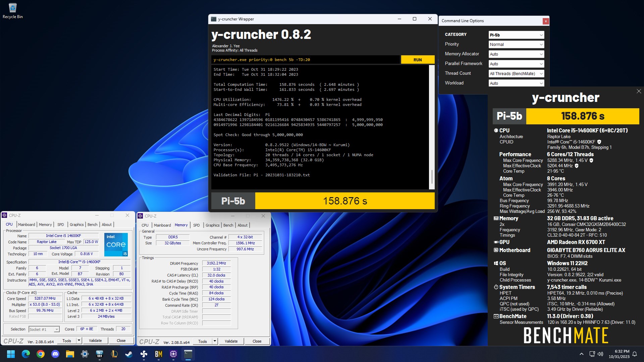Switch to Bench tab in left CPU-Z
Screen dimensions: 644x362
click(93, 225)
